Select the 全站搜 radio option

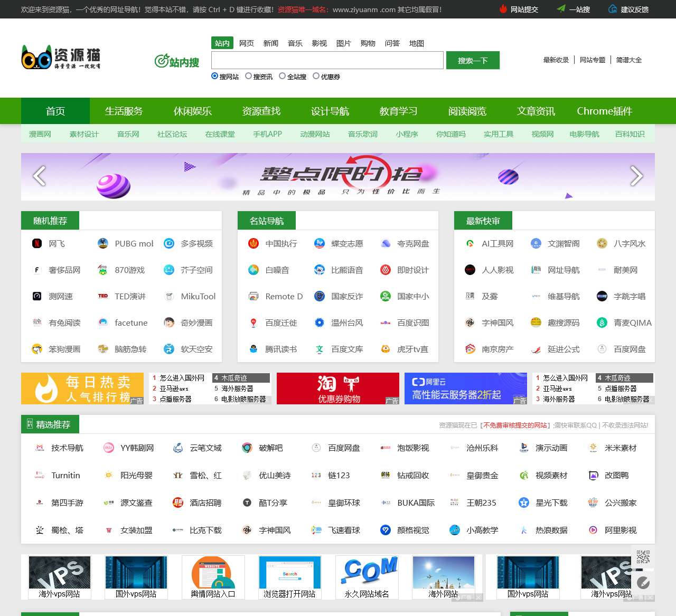click(x=282, y=76)
